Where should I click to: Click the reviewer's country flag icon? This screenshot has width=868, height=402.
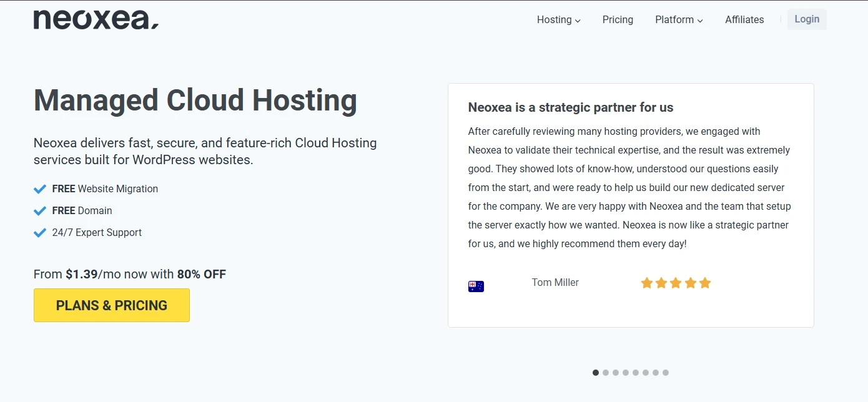tap(476, 287)
